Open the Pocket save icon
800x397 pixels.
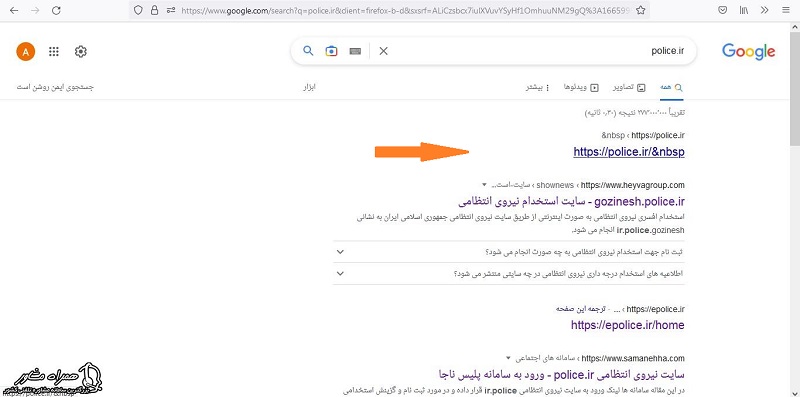pyautogui.click(x=722, y=10)
